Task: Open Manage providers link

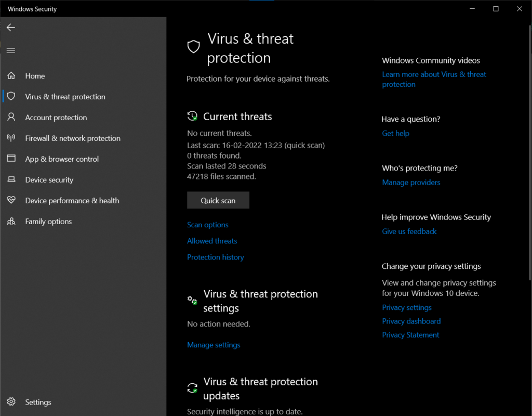Action: click(x=411, y=183)
